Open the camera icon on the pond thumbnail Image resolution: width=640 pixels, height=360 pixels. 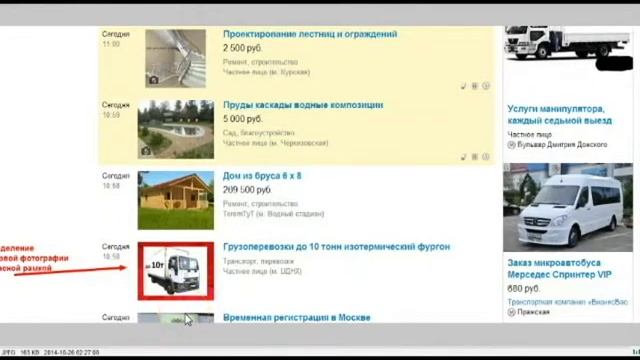coord(146,151)
